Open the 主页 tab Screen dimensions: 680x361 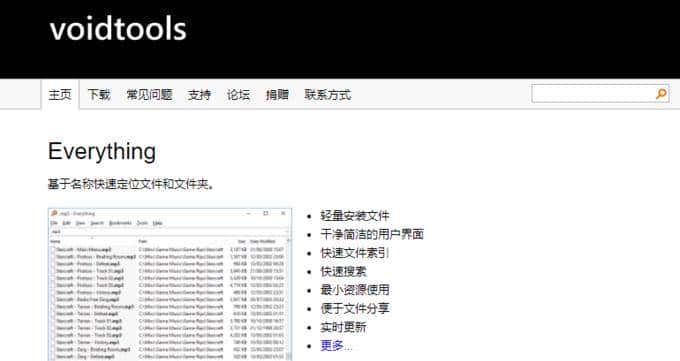click(x=60, y=95)
